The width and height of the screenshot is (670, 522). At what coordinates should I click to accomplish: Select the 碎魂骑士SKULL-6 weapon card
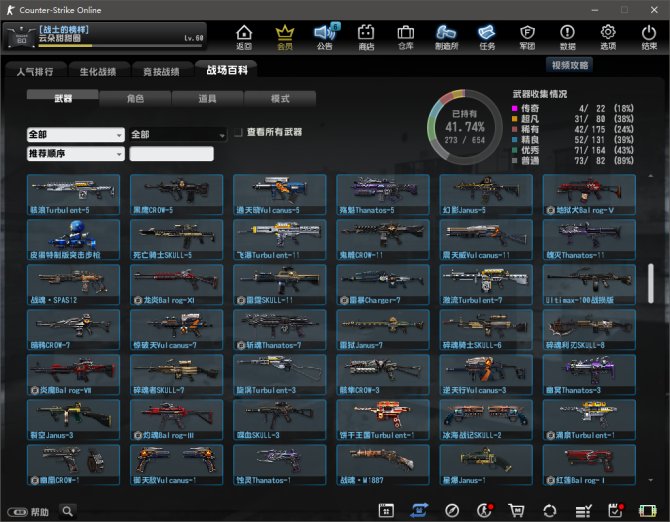click(486, 329)
